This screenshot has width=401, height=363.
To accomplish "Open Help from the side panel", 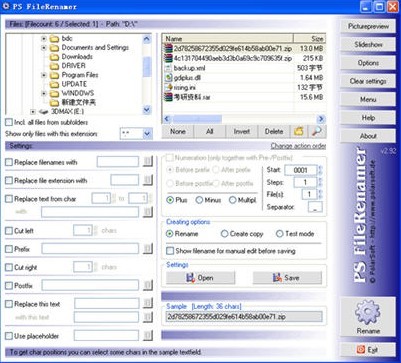I will tap(368, 118).
